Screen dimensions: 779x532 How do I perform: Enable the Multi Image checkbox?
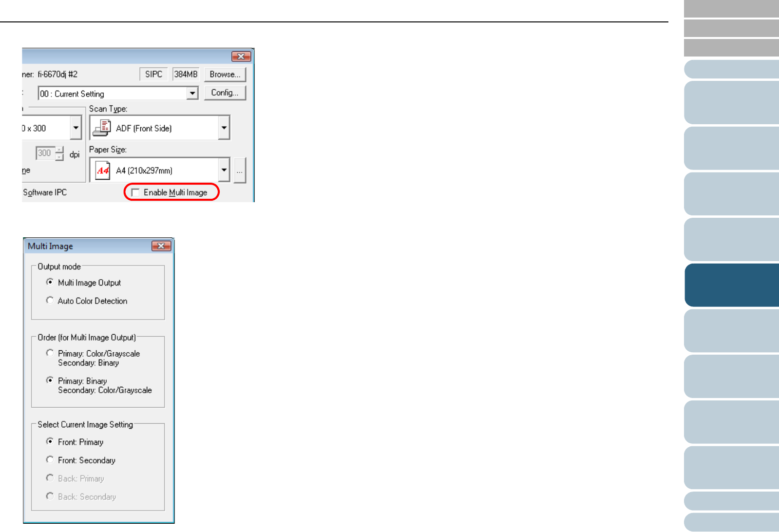pos(135,192)
